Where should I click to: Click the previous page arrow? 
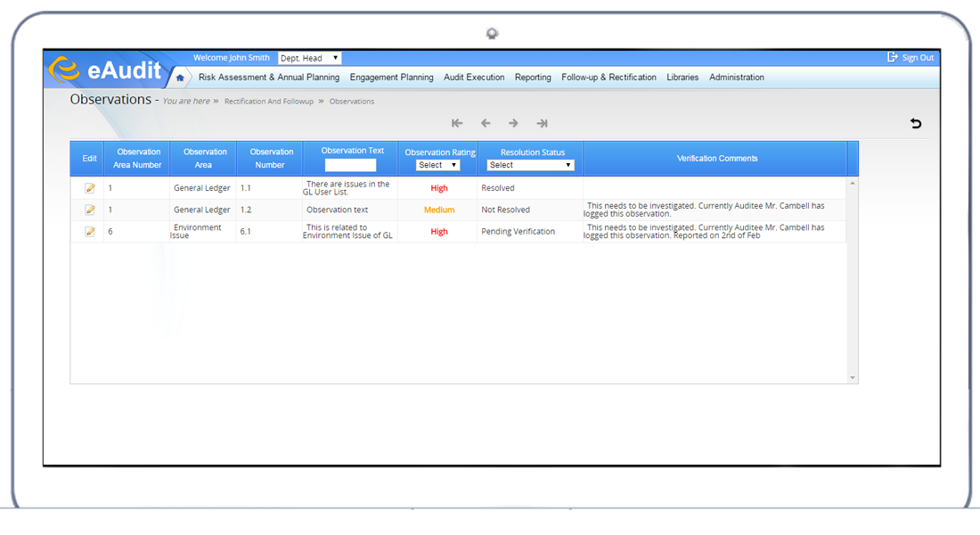coord(486,124)
